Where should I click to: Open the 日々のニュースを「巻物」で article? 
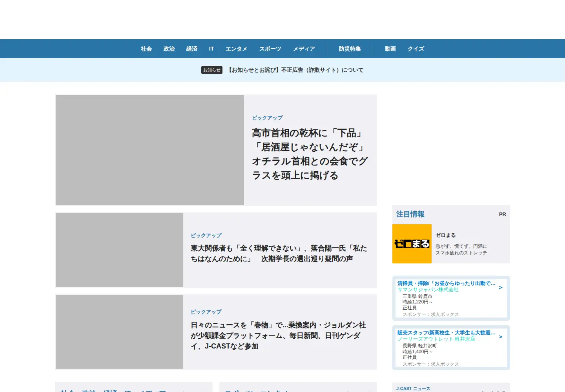278,336
